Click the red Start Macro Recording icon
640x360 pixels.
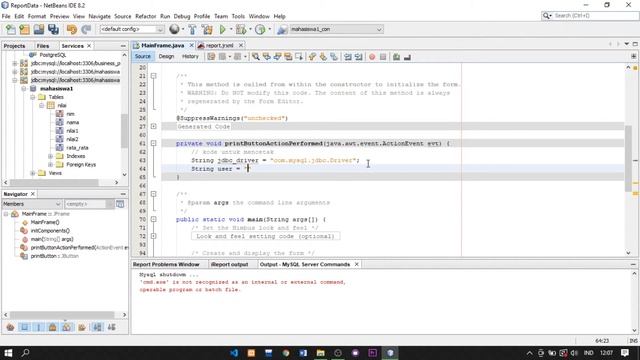tap(372, 57)
